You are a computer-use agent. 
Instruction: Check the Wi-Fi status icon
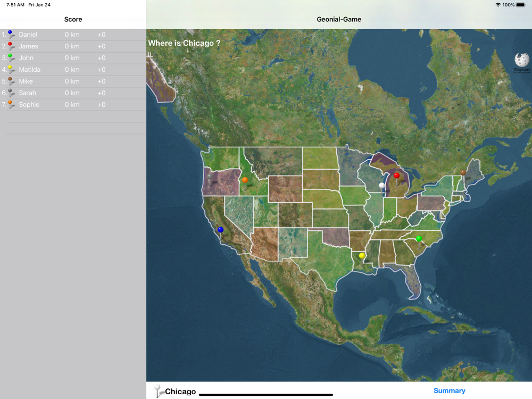(498, 5)
